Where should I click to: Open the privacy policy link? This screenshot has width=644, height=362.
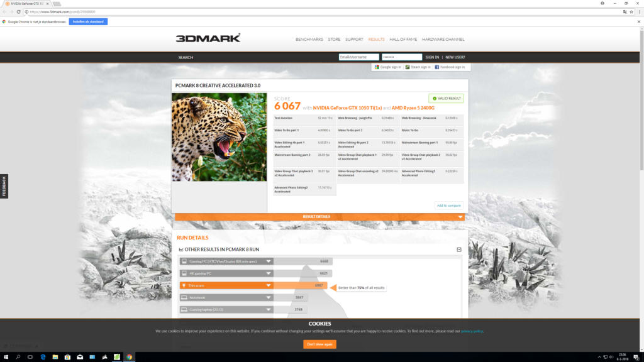[472, 331]
